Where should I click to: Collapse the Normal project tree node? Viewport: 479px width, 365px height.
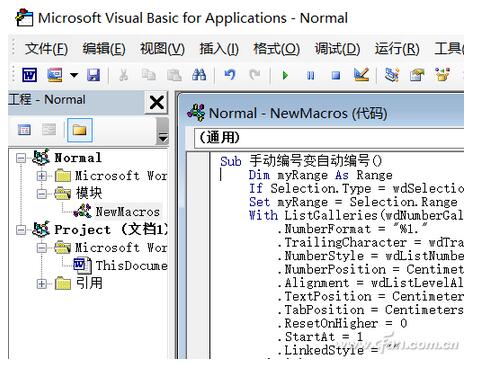(x=21, y=158)
